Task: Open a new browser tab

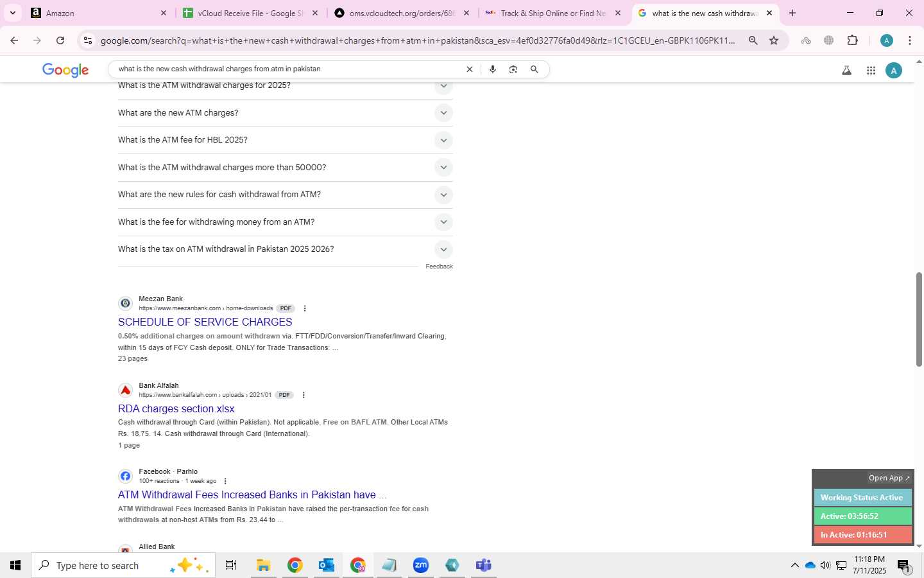Action: click(x=792, y=13)
